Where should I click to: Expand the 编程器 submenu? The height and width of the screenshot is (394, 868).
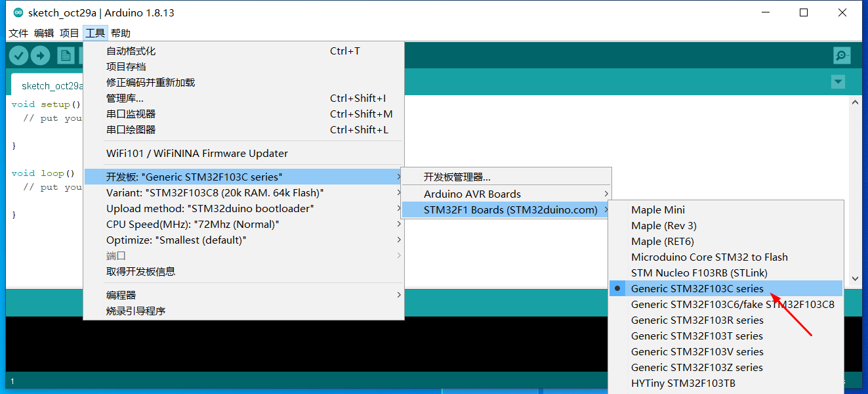coord(243,295)
